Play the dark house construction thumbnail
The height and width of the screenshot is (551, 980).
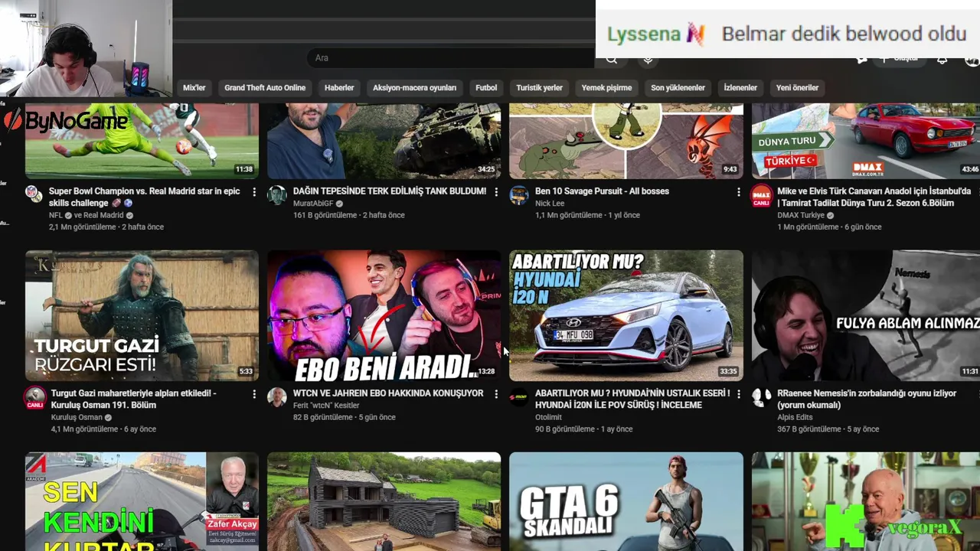pos(384,501)
